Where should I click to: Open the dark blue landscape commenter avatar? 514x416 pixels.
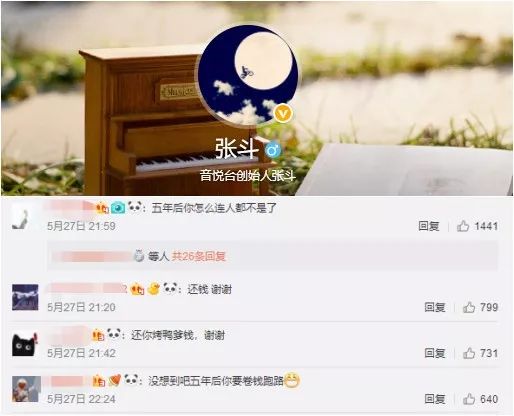tap(25, 297)
